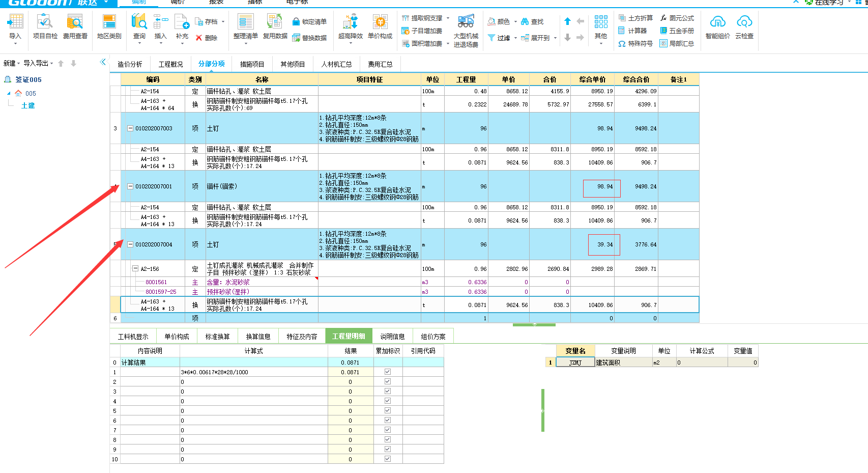
Task: Collapse item 010202007004 土钉 row
Action: 130,244
